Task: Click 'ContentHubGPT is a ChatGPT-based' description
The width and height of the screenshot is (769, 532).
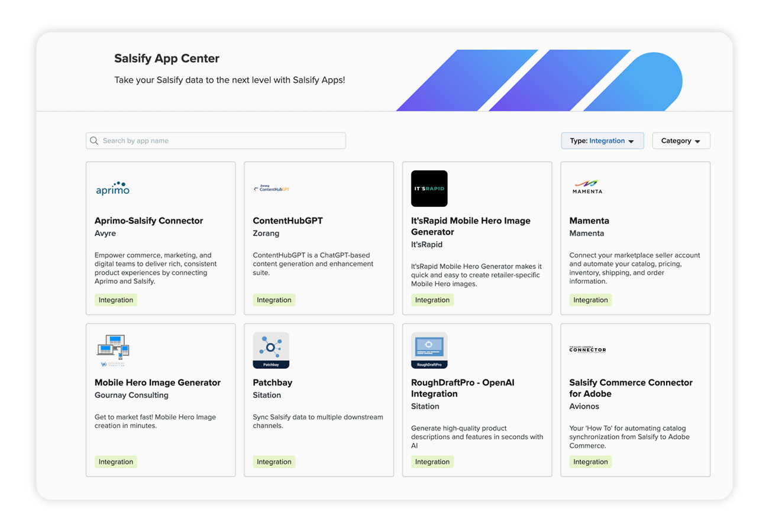Action: click(x=313, y=264)
